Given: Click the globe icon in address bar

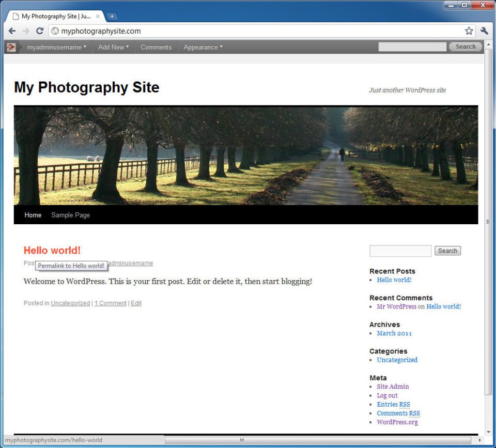Looking at the screenshot, I should coord(55,31).
